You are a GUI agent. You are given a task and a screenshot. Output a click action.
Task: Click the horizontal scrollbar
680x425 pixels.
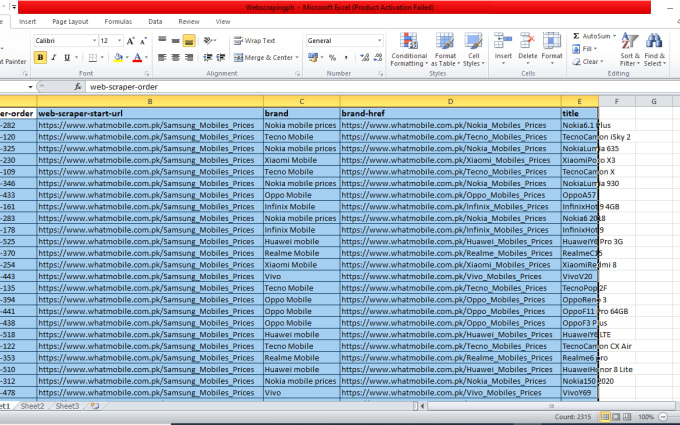(551, 406)
